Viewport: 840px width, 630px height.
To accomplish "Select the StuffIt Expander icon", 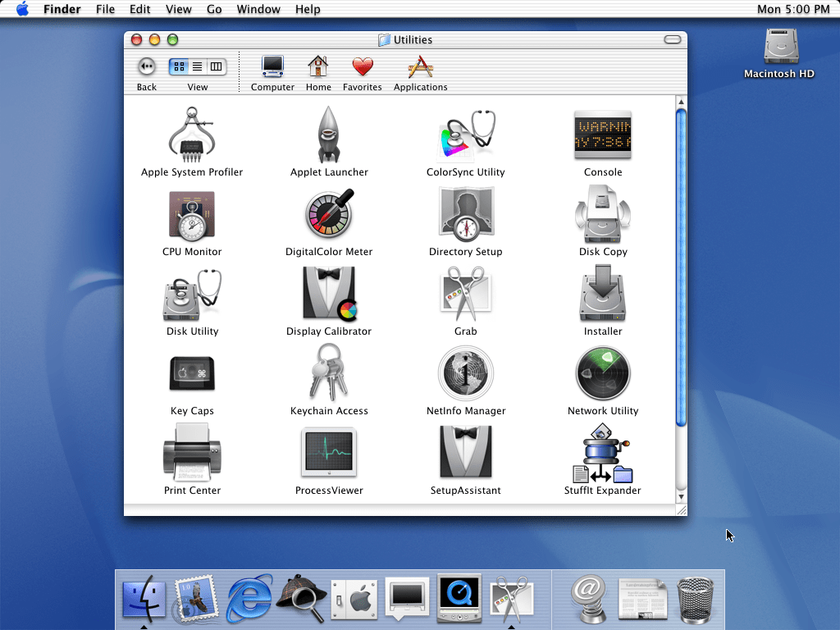I will pyautogui.click(x=603, y=454).
